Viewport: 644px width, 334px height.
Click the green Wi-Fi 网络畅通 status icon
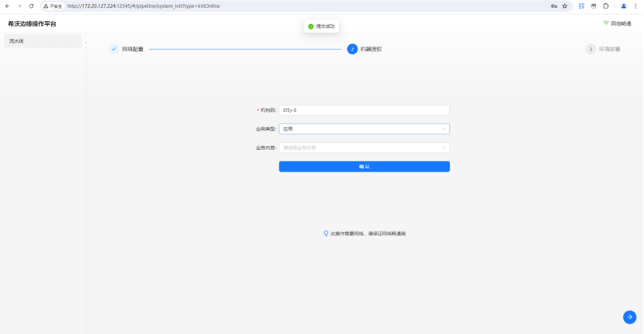(606, 23)
